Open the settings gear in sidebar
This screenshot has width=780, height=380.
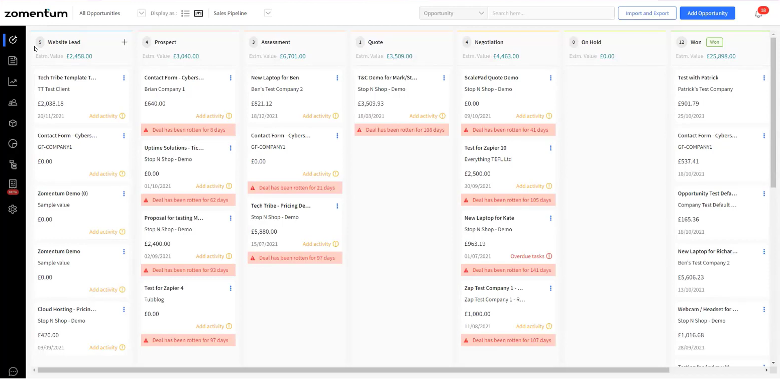(13, 209)
